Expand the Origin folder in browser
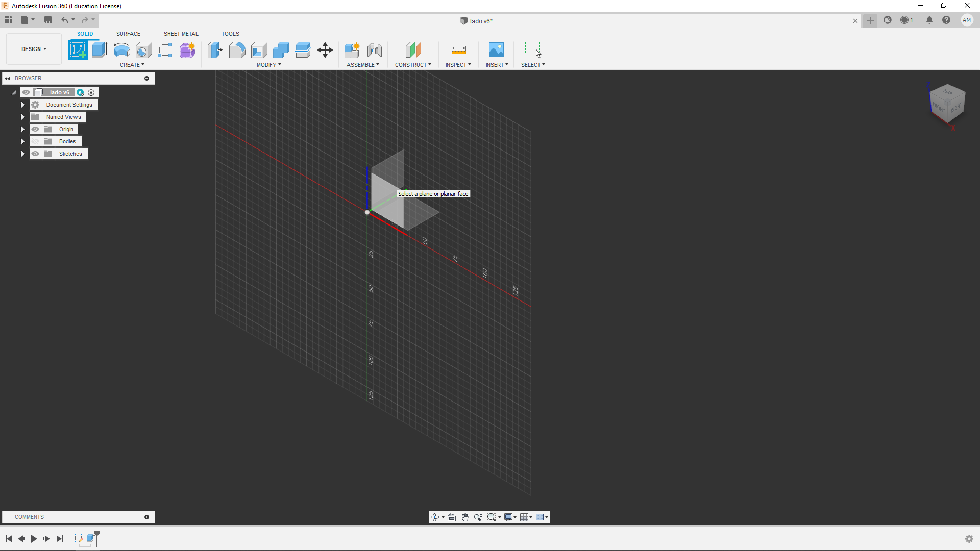 point(22,129)
